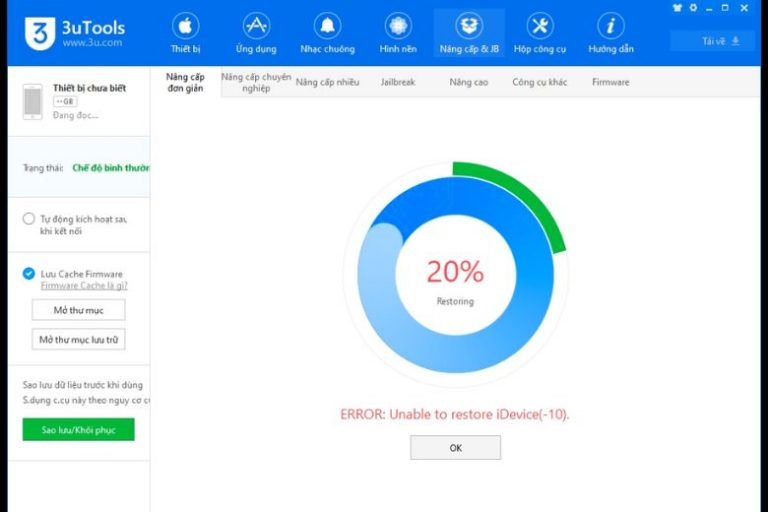The image size is (768, 512).
Task: Click the Mở thư mục lưu trữ button
Action: [x=78, y=340]
